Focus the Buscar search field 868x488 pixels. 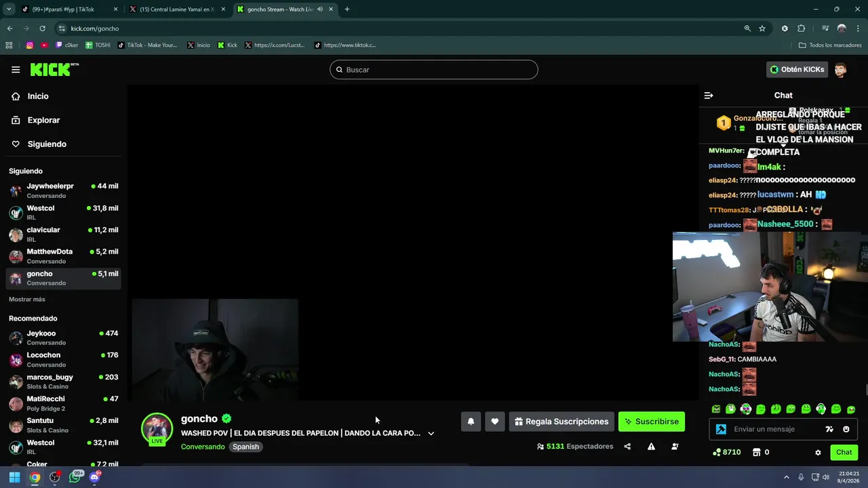(434, 70)
